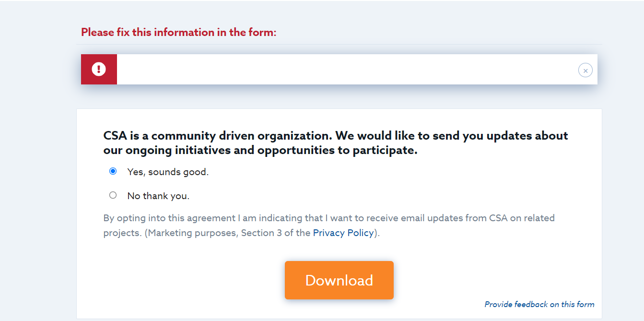This screenshot has height=321, width=644.
Task: Click the "No thank you." label text
Action: (158, 196)
